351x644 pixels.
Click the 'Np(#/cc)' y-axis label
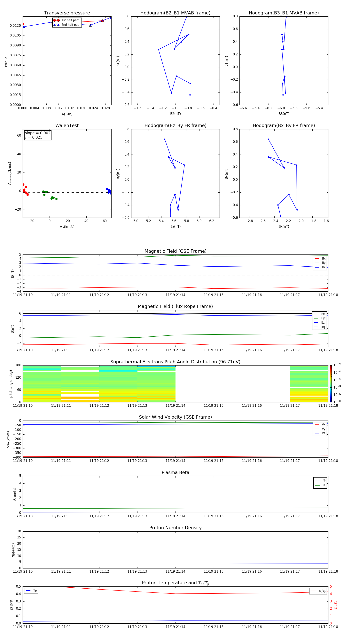coord(13,550)
